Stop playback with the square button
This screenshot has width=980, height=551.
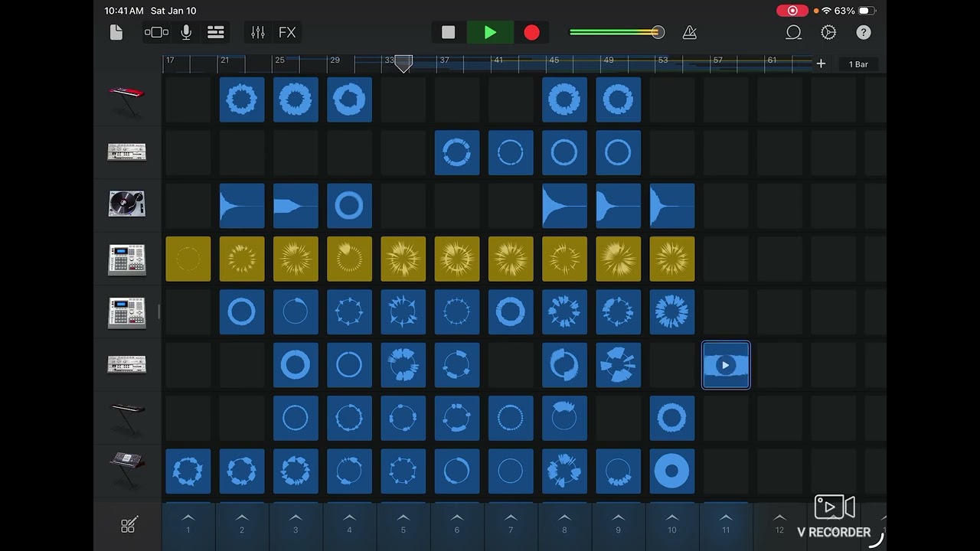point(449,32)
